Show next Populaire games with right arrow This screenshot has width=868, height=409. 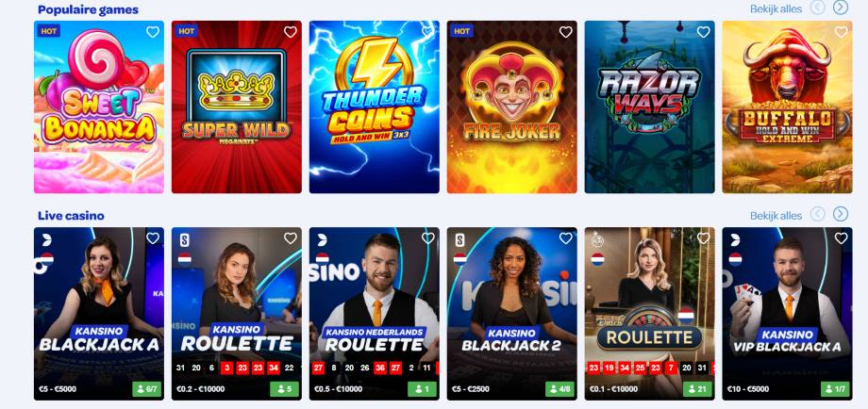[841, 8]
